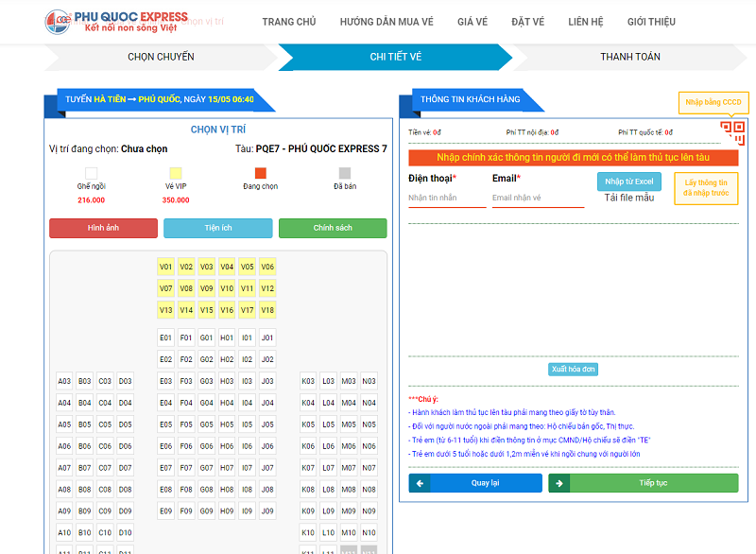Open the Giá vé menu item

pos(472,22)
